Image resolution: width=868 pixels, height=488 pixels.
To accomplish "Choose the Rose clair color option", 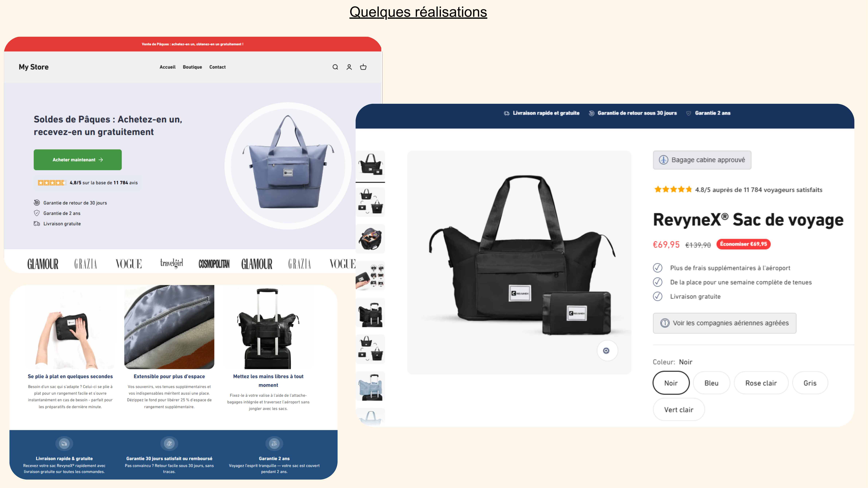I will [761, 383].
